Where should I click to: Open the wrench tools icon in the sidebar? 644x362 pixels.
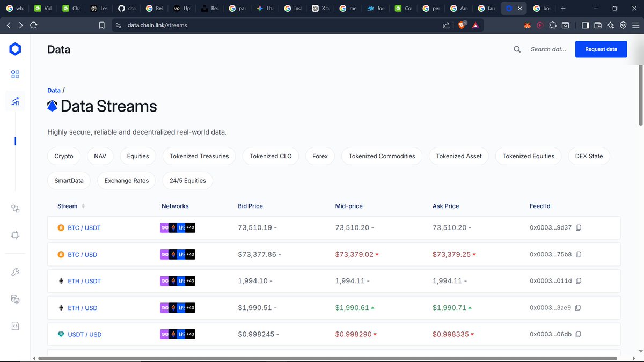click(x=15, y=272)
